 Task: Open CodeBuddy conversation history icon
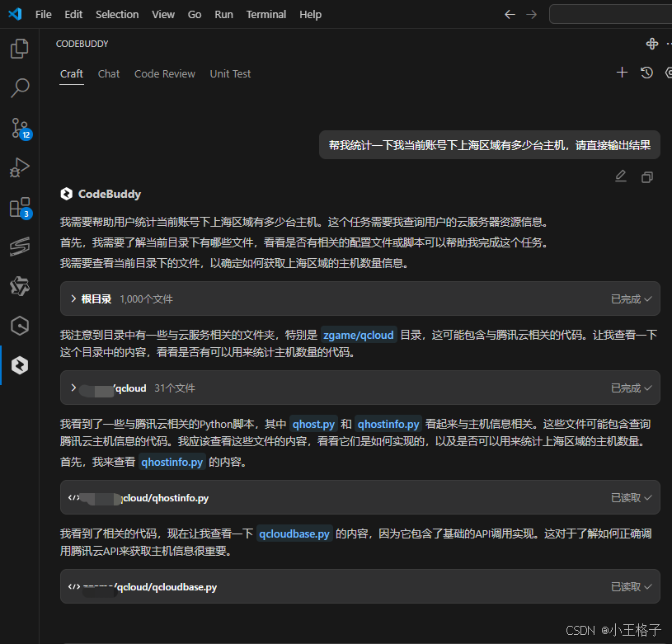pos(646,73)
